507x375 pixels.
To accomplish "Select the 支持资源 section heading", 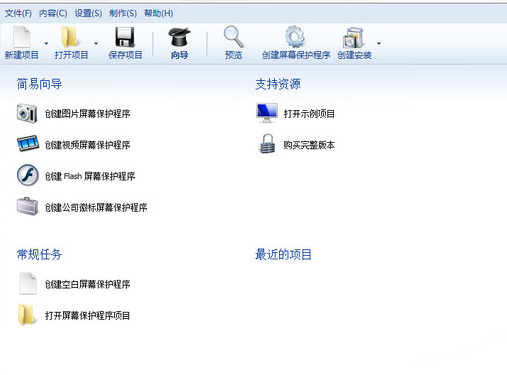I will (278, 84).
